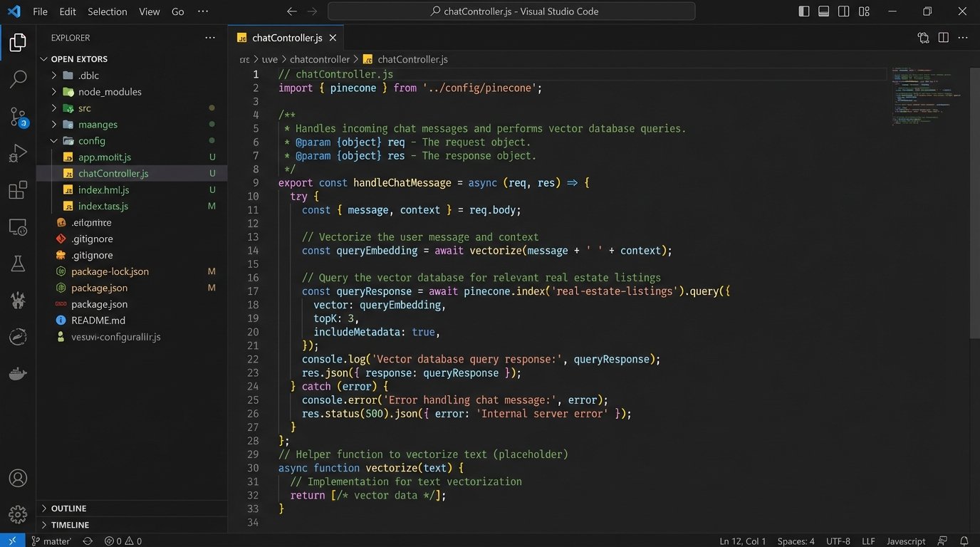Expand the OUTLINE section
This screenshot has height=547, width=980.
pos(68,509)
